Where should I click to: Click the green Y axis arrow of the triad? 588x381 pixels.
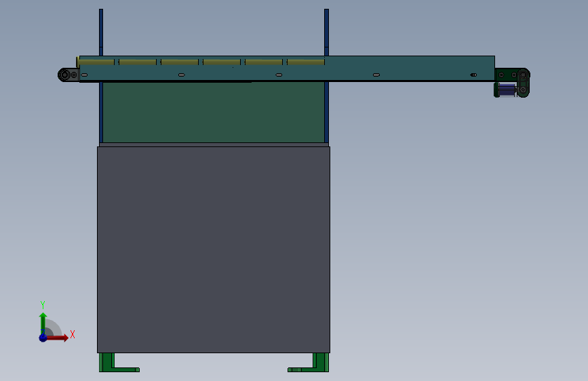[43, 323]
